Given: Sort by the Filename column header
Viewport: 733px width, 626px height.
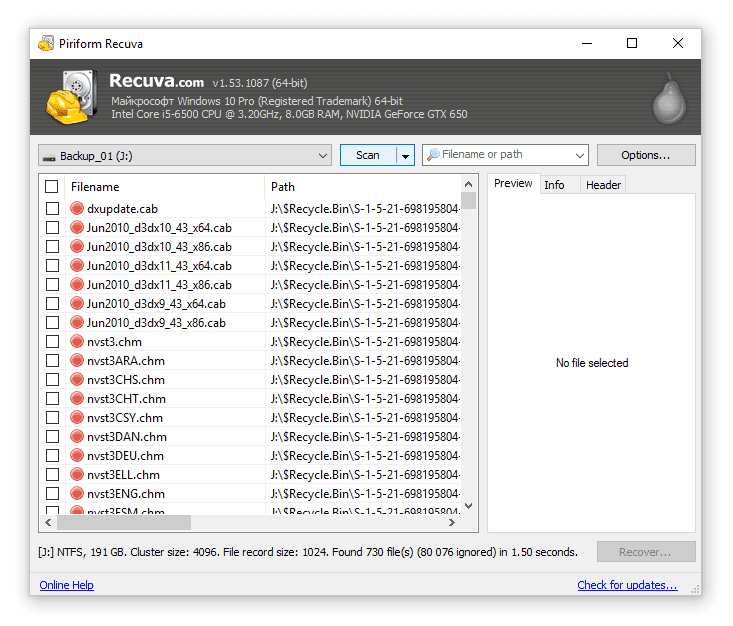Looking at the screenshot, I should click(165, 187).
